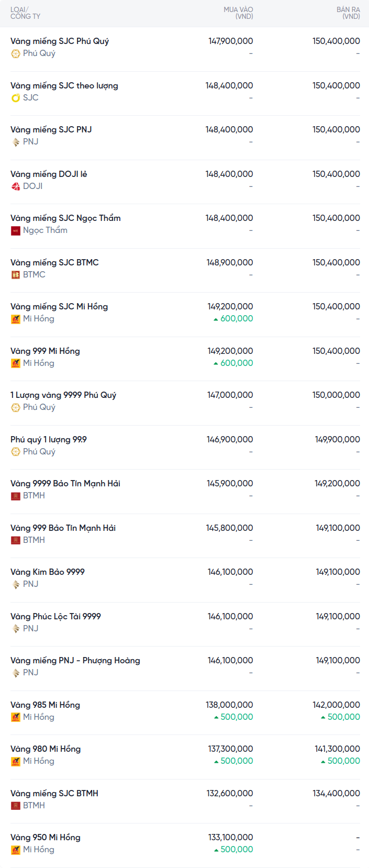Select Vàng miếng PNJ - Phượng Hoàng title
Viewport: 369px width, 868px height.
tap(75, 660)
